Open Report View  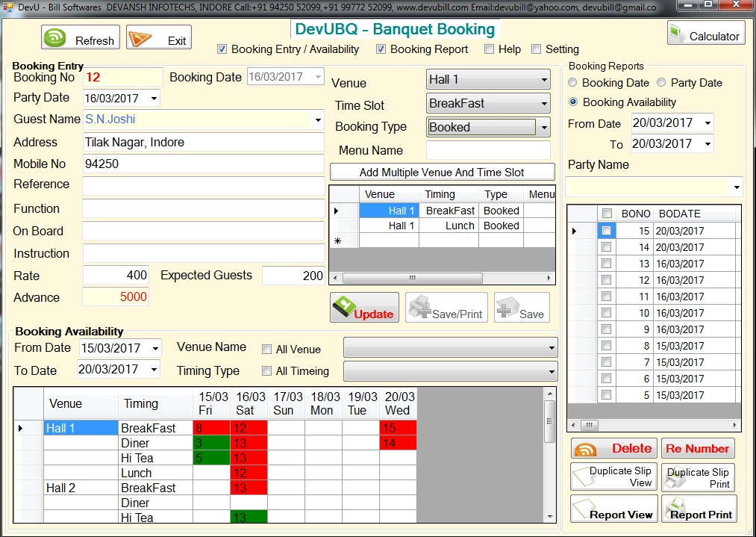pos(613,509)
